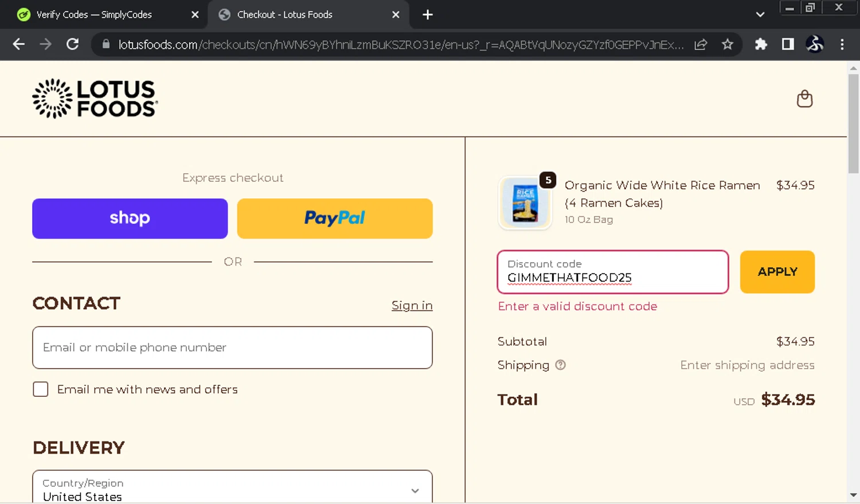The height and width of the screenshot is (504, 860).
Task: Apply the discount code
Action: [x=777, y=272]
